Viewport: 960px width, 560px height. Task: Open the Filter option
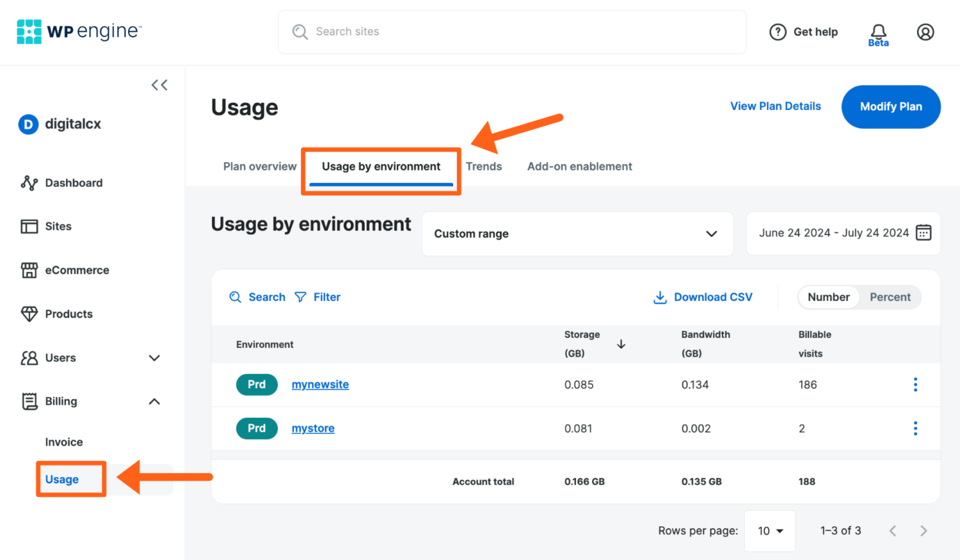(x=318, y=297)
